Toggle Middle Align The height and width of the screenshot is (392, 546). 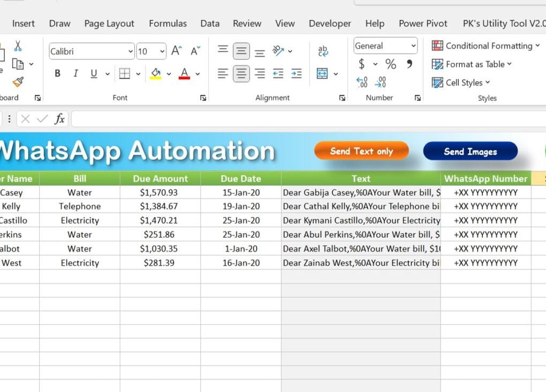click(x=241, y=51)
